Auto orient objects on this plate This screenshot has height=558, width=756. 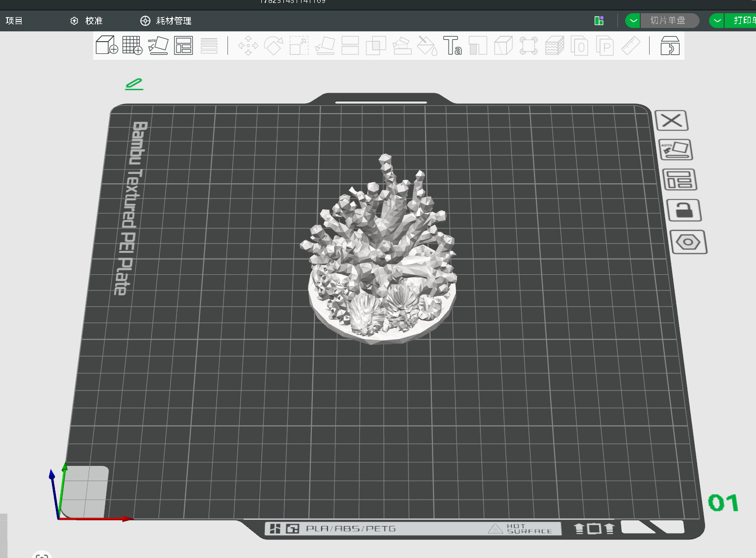(x=676, y=150)
